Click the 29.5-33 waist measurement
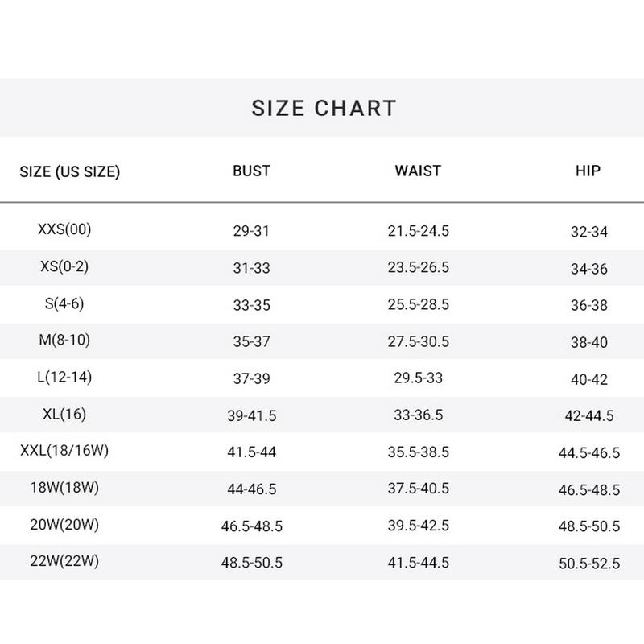Viewport: 644px width, 644px height. pyautogui.click(x=418, y=379)
